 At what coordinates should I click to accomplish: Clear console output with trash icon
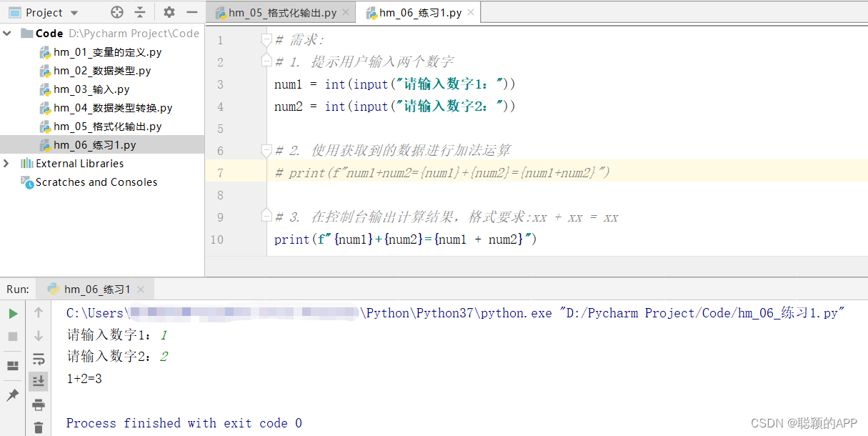pos(39,427)
